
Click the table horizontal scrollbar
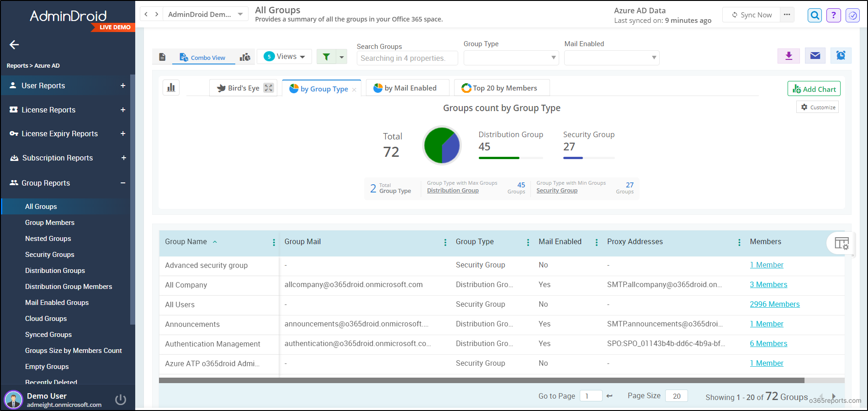click(482, 380)
